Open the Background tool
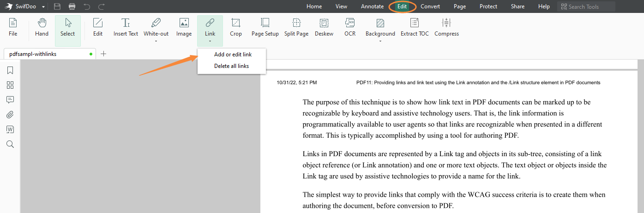This screenshot has height=213, width=644. click(x=380, y=27)
